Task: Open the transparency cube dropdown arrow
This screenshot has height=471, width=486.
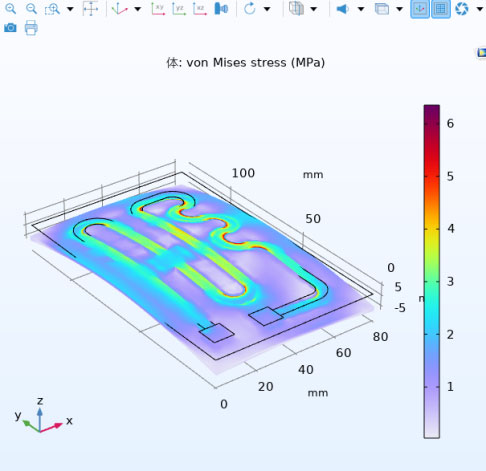Action: pyautogui.click(x=313, y=9)
